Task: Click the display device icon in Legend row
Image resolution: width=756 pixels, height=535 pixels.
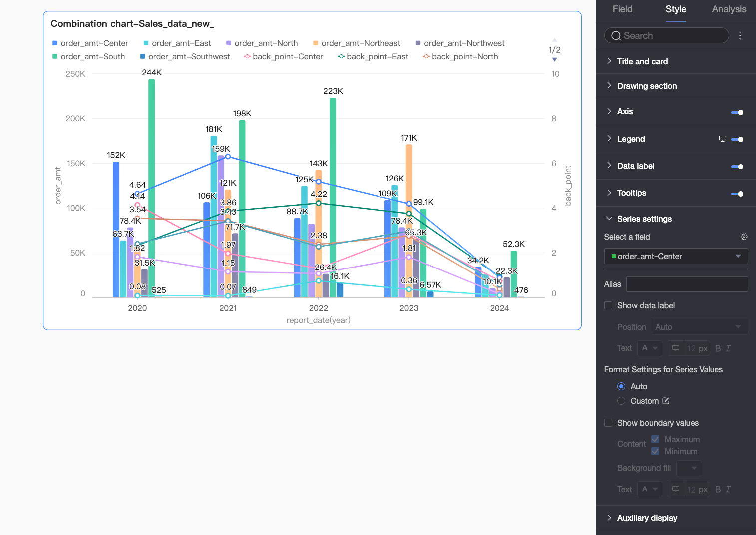Action: point(722,139)
